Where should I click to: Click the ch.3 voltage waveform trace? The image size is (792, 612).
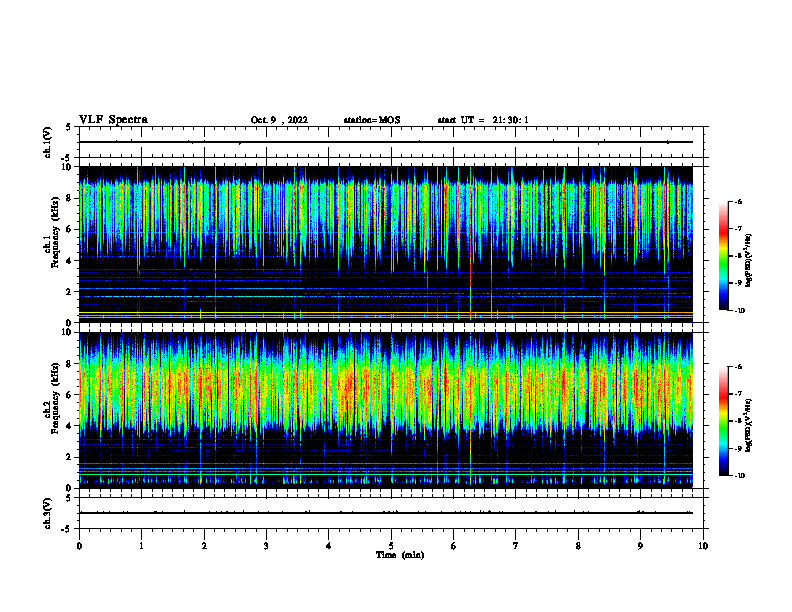pos(386,513)
